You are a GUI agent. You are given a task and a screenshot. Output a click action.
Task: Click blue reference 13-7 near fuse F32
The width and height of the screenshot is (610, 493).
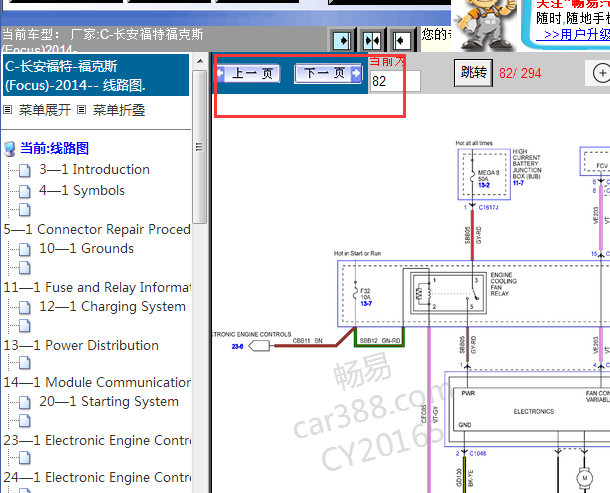coord(366,304)
